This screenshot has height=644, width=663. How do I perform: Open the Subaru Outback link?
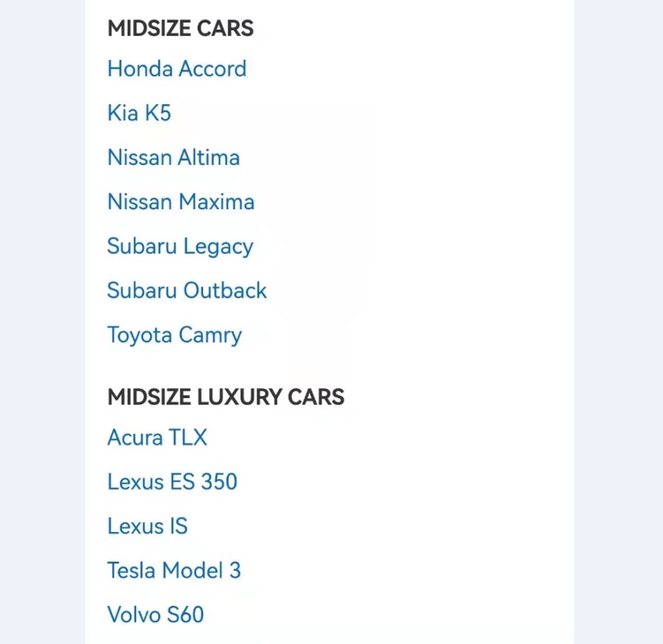coord(187,290)
